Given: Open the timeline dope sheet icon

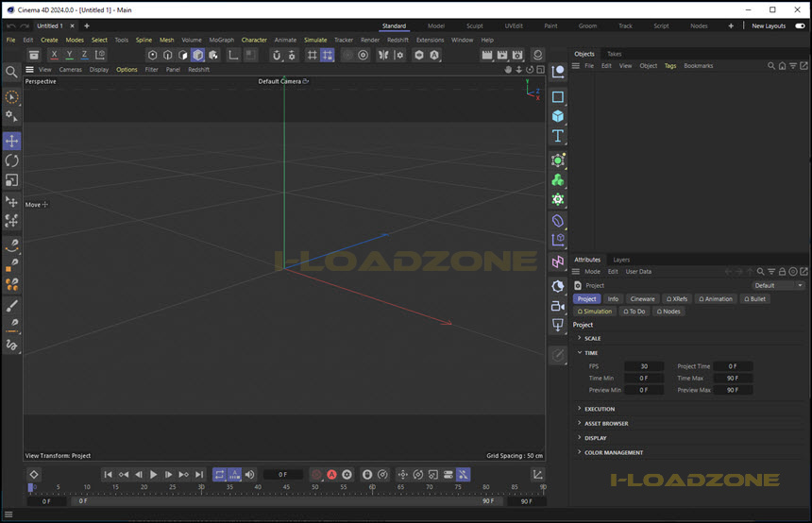Looking at the screenshot, I should (x=537, y=474).
